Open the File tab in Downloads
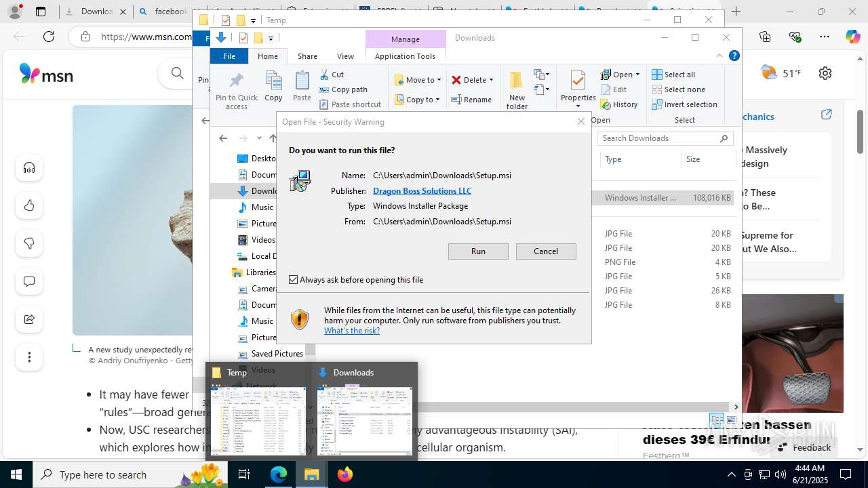Screen dimensions: 868x488 point(229,56)
